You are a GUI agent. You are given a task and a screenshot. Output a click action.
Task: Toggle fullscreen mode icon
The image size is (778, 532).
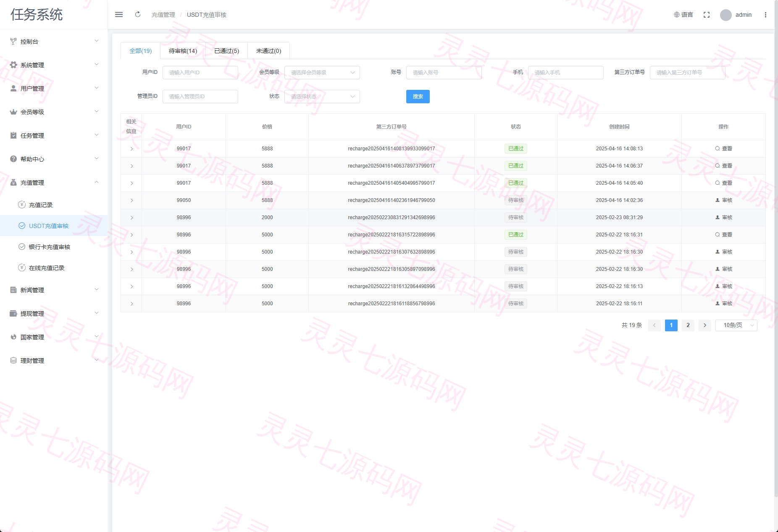(707, 15)
